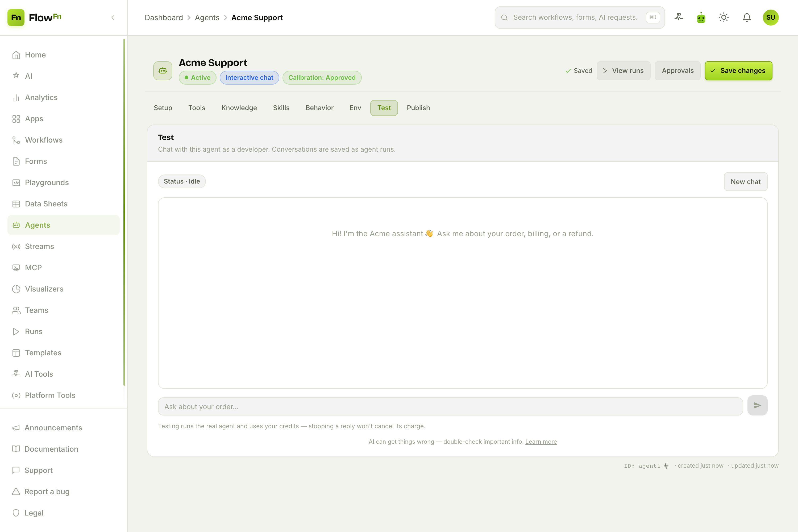This screenshot has height=532, width=798.
Task: Open AI Tools in sidebar
Action: [x=64, y=374]
